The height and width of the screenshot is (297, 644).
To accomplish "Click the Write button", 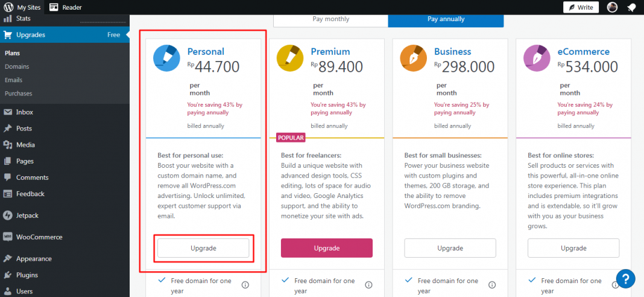I will coord(581,7).
